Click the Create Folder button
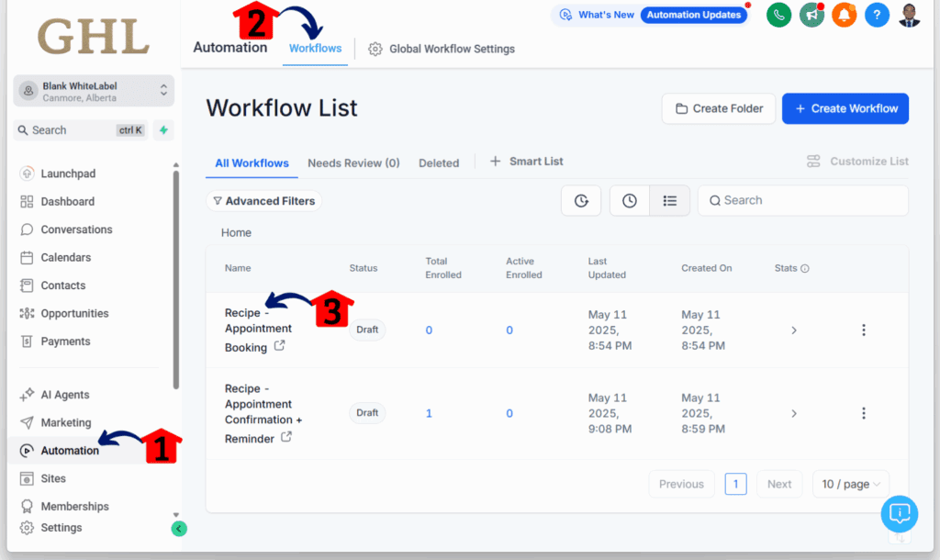 click(719, 108)
